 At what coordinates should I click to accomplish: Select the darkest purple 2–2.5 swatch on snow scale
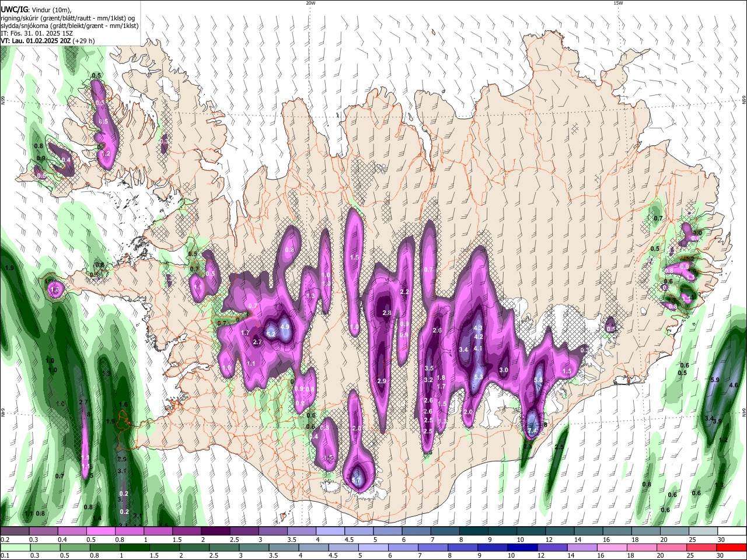(x=215, y=531)
